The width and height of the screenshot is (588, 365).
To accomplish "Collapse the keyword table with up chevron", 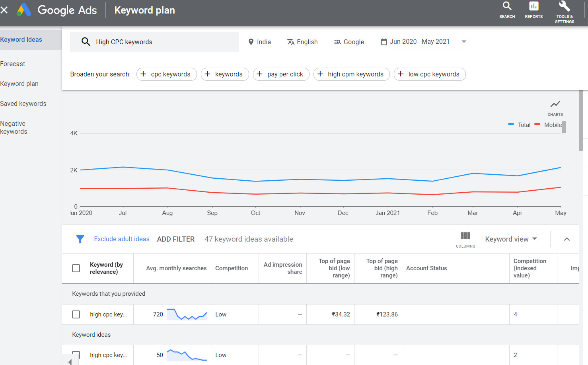I will [x=567, y=239].
